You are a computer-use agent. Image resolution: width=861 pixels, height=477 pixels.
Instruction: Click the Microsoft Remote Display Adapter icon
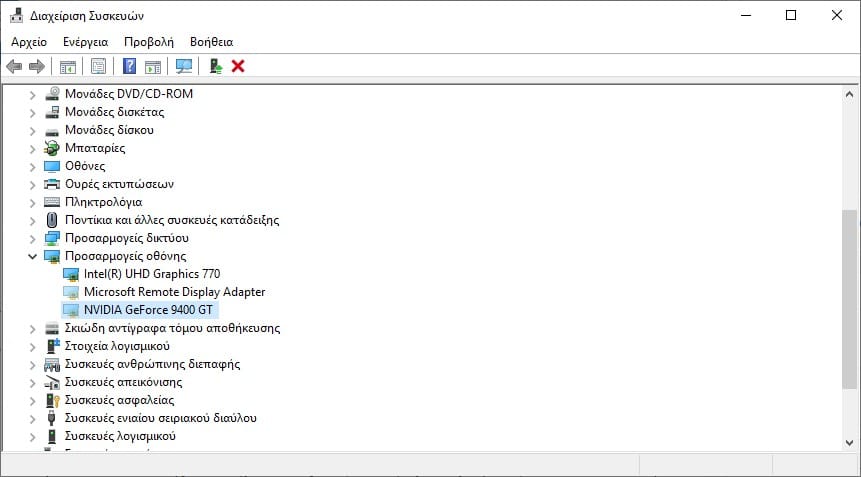click(71, 292)
